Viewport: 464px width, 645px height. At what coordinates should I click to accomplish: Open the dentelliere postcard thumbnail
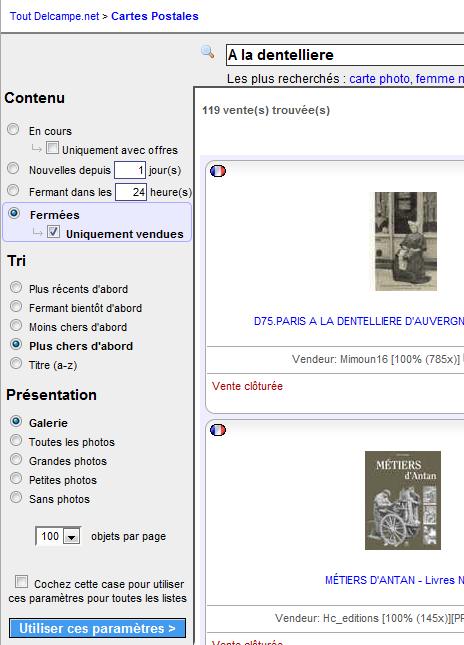406,241
